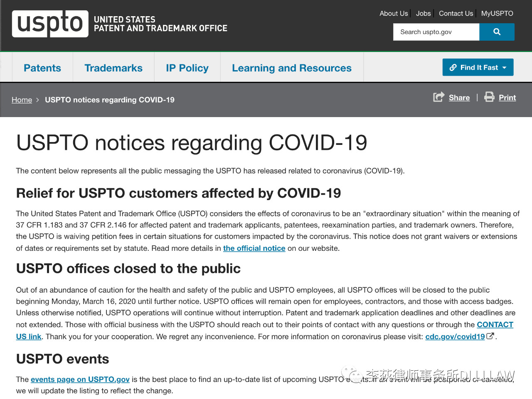This screenshot has width=532, height=399.
Task: Go to the Jobs page
Action: point(424,13)
